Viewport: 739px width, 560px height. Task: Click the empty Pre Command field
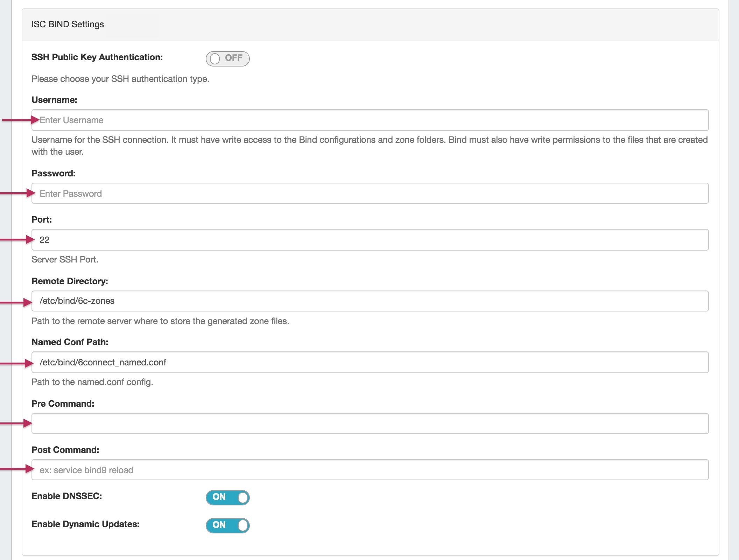click(370, 423)
